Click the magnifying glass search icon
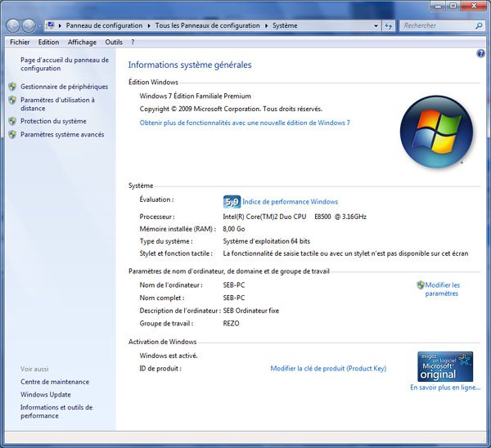The height and width of the screenshot is (448, 491). click(x=479, y=26)
